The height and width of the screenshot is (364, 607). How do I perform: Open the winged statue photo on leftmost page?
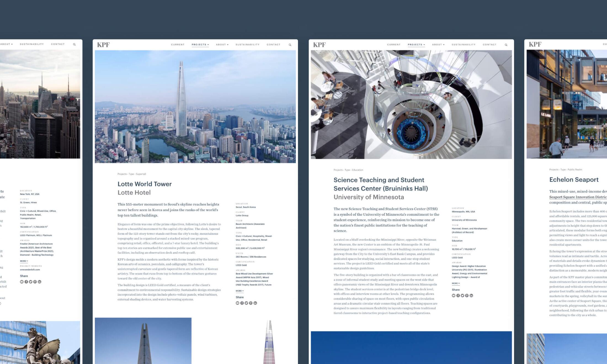tap(40, 342)
